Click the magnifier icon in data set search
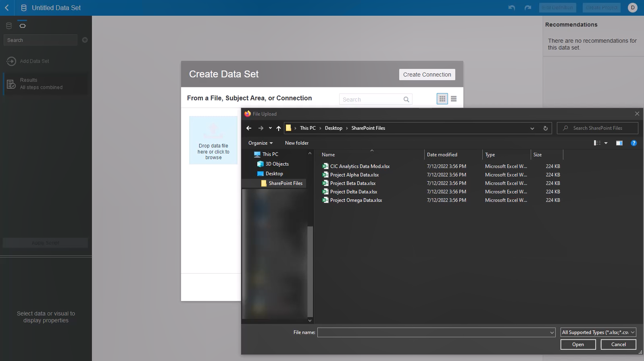Image resolution: width=644 pixels, height=361 pixels. 406,100
